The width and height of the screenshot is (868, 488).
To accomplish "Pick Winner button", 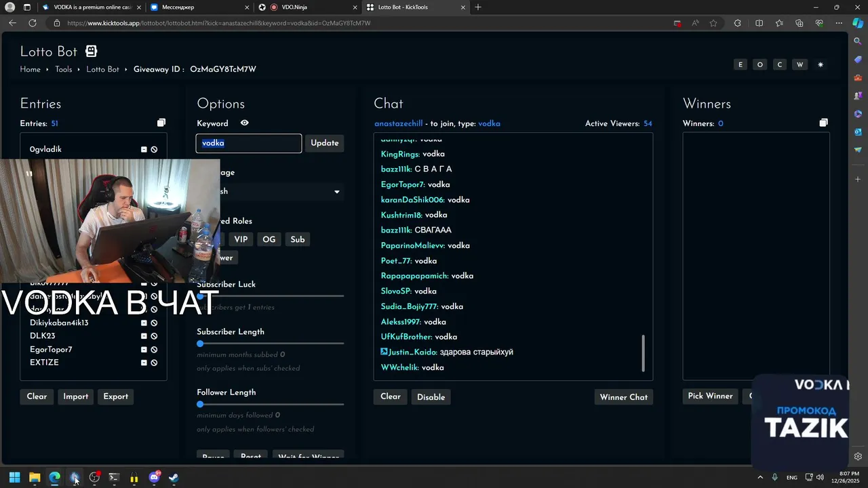I will click(x=711, y=396).
